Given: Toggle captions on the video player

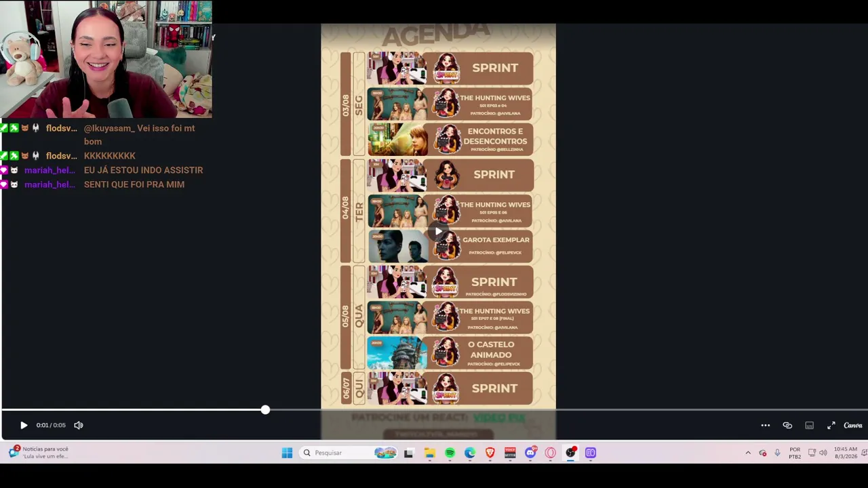Looking at the screenshot, I should 809,426.
